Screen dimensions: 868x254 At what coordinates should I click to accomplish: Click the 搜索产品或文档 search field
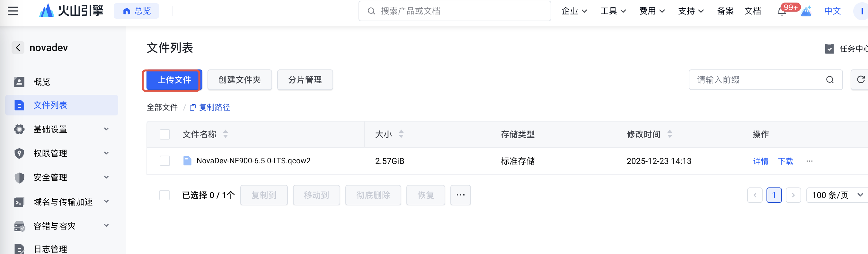[x=455, y=11]
